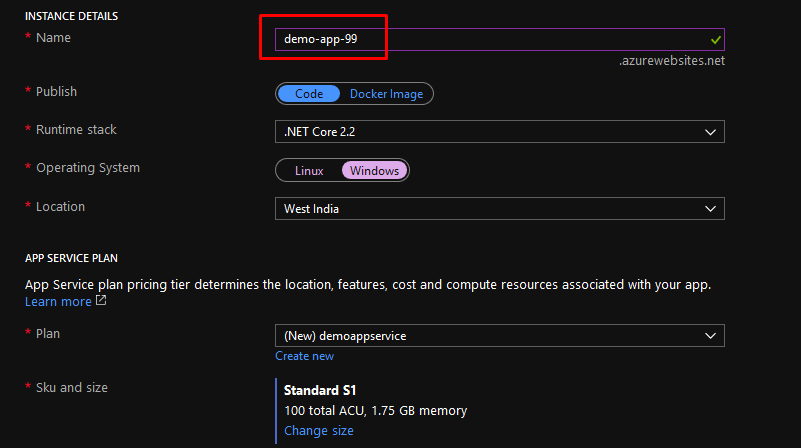Image resolution: width=801 pixels, height=448 pixels.
Task: Click the demo-app-99 name input field
Action: coord(500,39)
